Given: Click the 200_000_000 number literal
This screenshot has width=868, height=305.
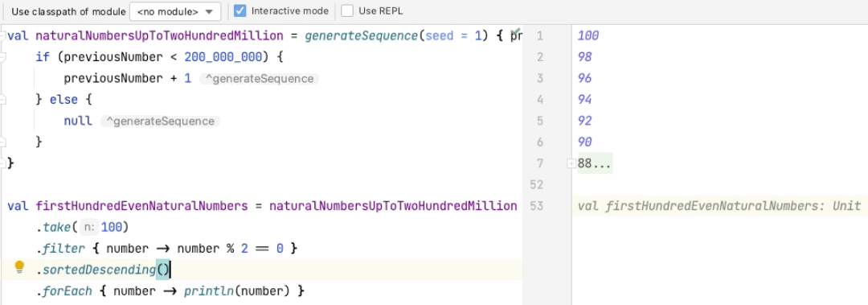Looking at the screenshot, I should [223, 57].
